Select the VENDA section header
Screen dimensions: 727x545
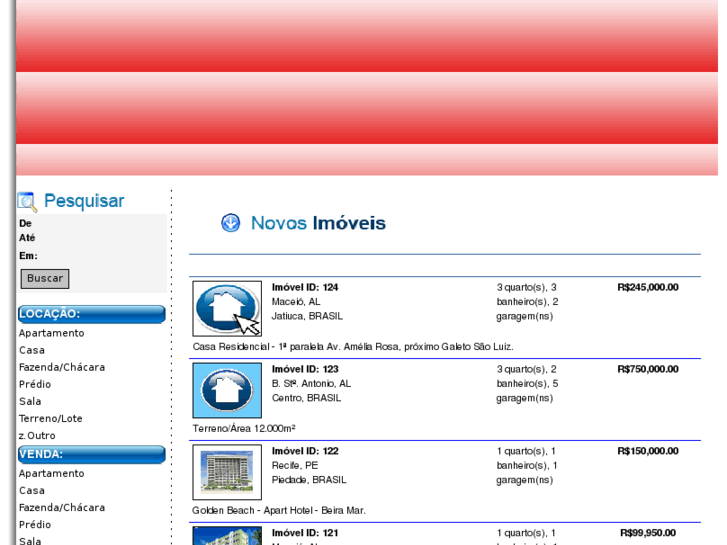[92, 454]
